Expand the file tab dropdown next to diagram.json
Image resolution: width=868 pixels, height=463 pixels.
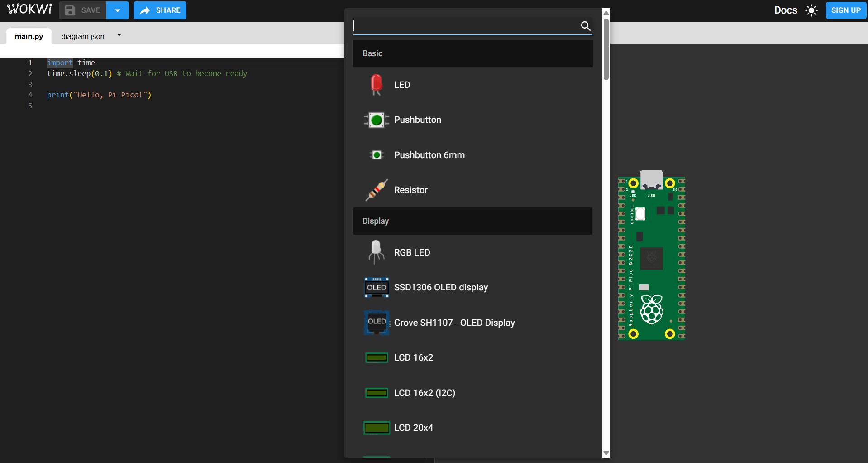(119, 34)
